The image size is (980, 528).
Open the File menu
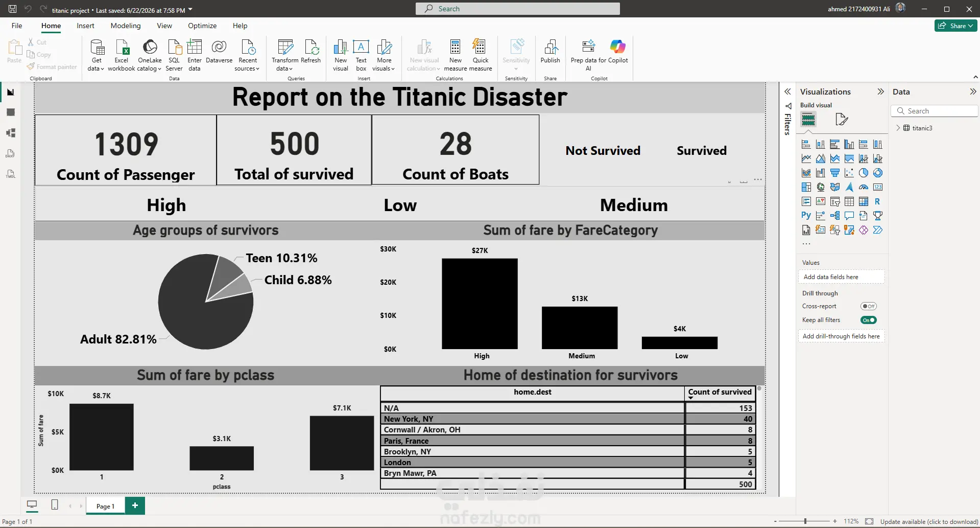point(17,26)
